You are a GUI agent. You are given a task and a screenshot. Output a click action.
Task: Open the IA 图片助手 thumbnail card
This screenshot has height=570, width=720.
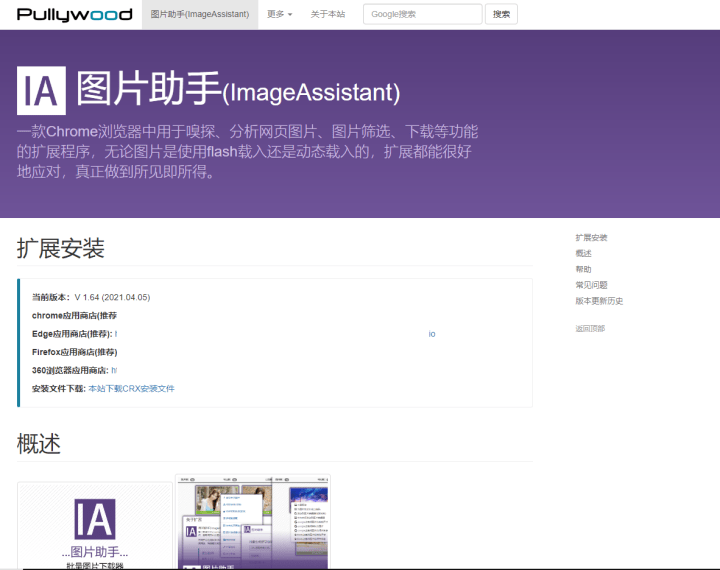point(95,526)
